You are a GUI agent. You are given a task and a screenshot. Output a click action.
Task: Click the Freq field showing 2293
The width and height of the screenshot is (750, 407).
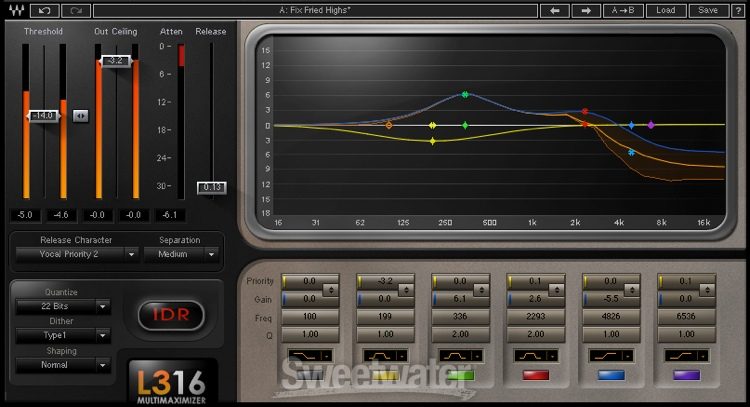536,317
